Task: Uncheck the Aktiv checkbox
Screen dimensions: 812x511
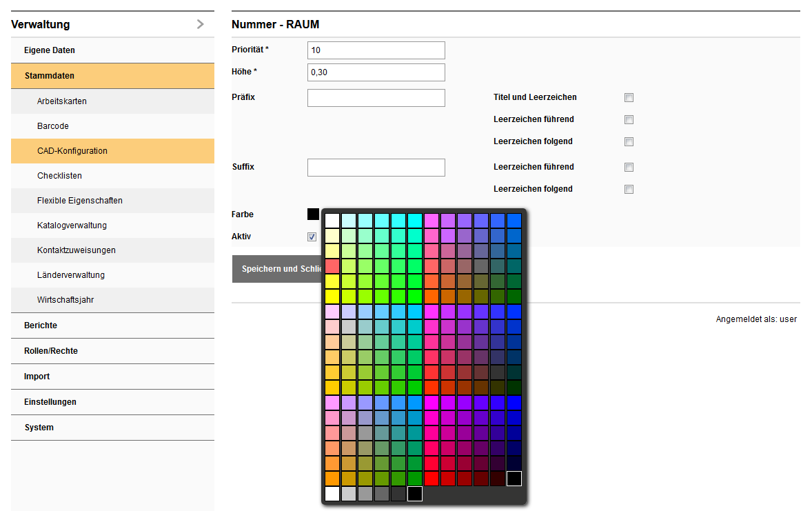Action: tap(312, 237)
